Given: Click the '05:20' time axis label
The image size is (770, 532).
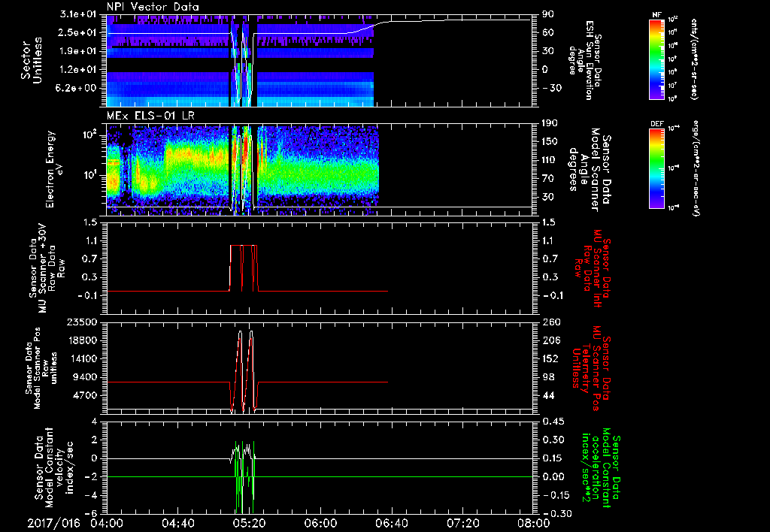Looking at the screenshot, I should (249, 523).
